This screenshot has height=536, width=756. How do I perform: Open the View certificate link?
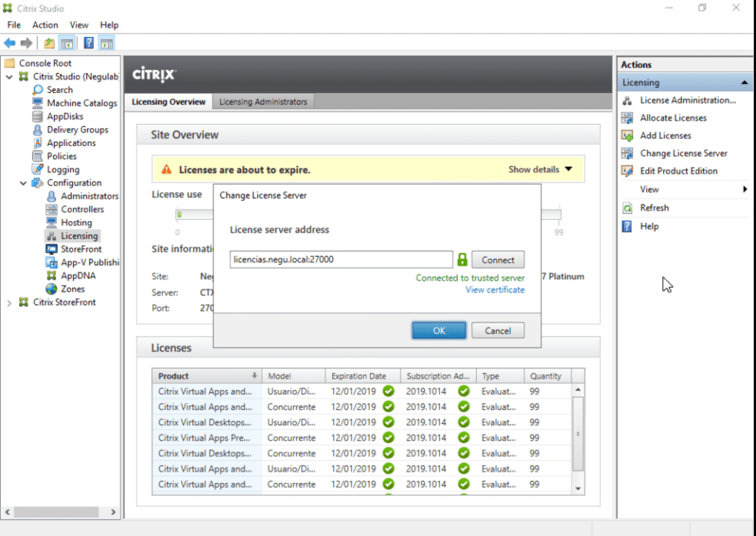(x=495, y=289)
